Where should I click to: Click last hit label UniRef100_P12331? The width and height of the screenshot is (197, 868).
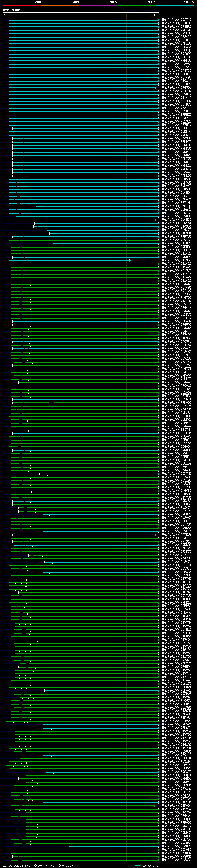177,860
